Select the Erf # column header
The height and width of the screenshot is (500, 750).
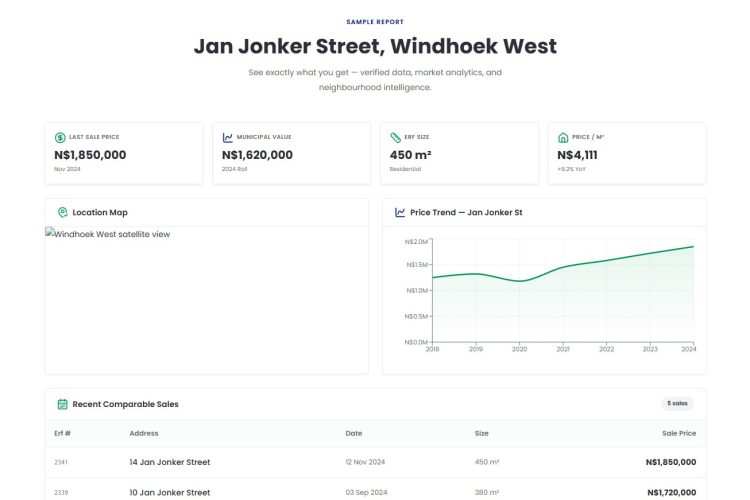tap(62, 433)
